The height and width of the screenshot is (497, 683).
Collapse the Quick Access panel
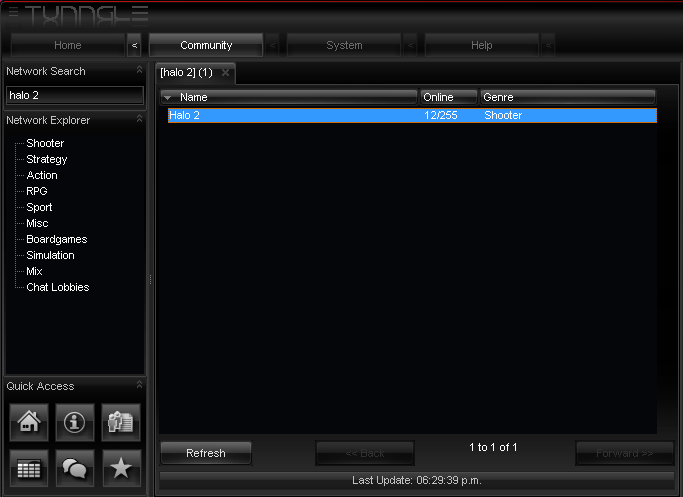[139, 385]
